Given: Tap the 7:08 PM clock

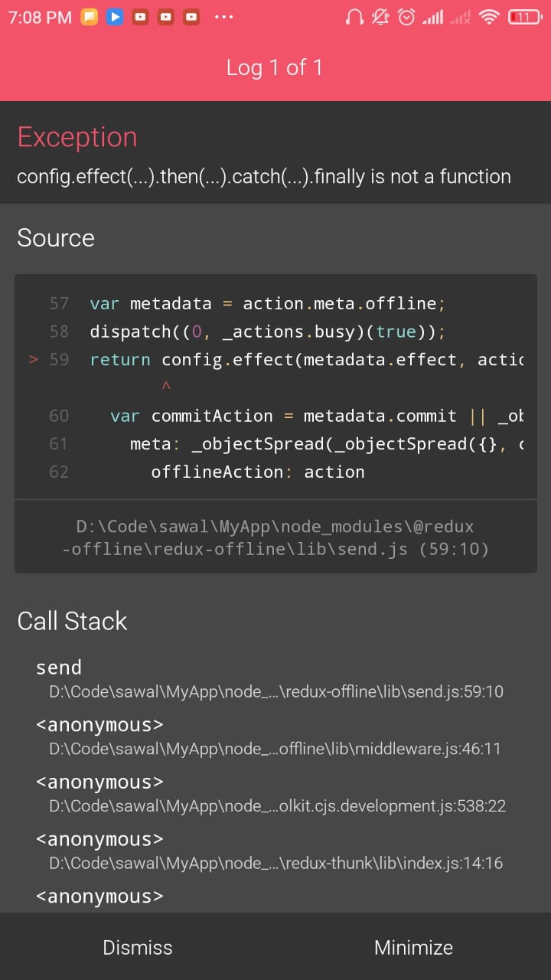Looking at the screenshot, I should pos(40,16).
